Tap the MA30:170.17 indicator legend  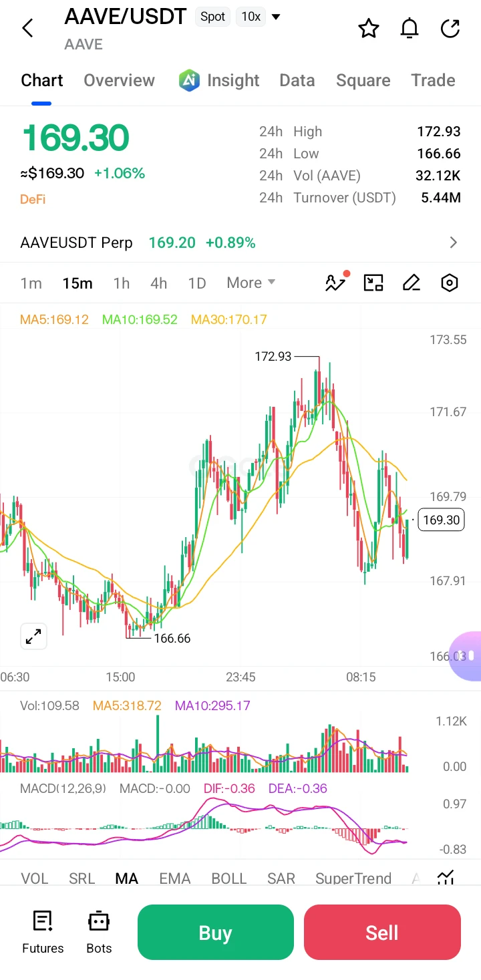(229, 319)
